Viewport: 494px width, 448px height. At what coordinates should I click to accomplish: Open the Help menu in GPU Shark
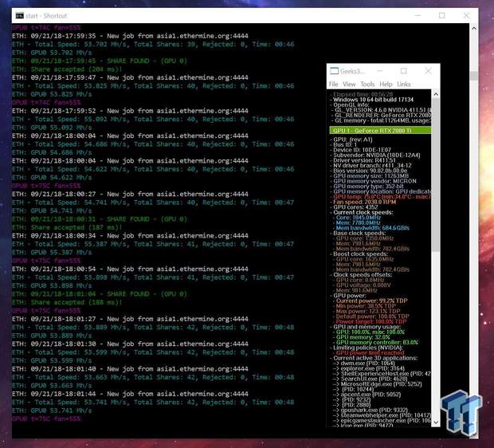click(386, 84)
